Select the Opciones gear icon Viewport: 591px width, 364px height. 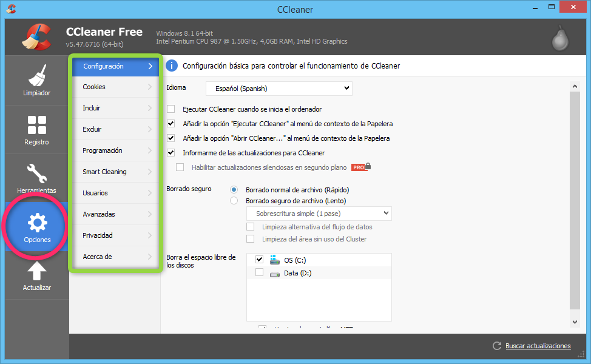(x=37, y=222)
